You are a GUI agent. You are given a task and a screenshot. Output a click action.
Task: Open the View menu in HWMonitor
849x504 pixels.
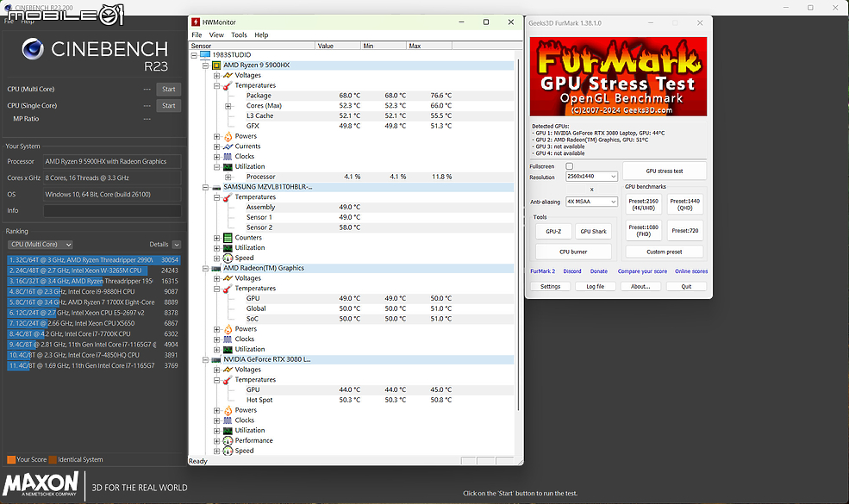[216, 34]
